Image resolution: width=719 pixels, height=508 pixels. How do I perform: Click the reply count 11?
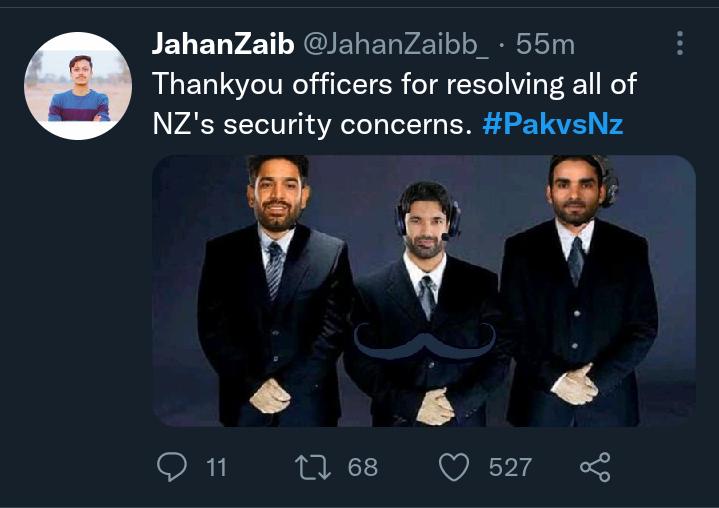click(x=216, y=466)
